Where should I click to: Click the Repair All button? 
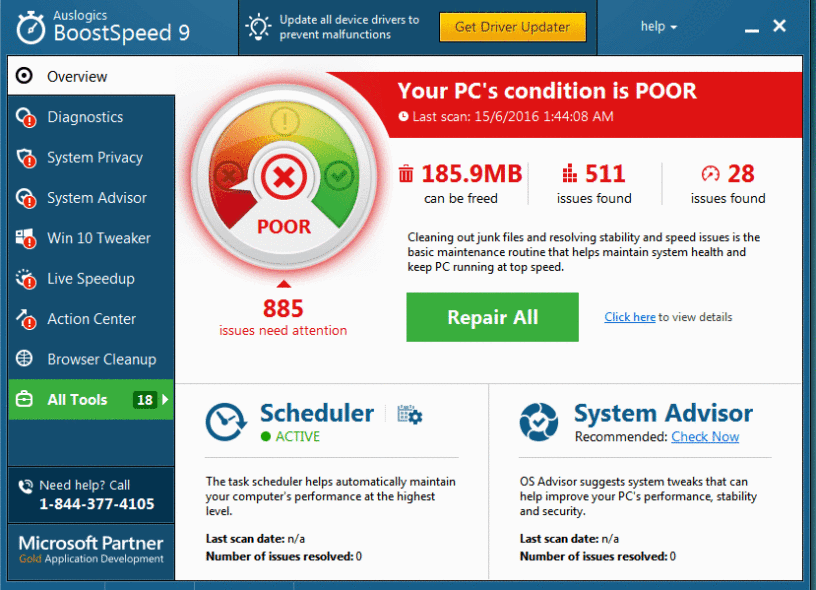coord(492,317)
